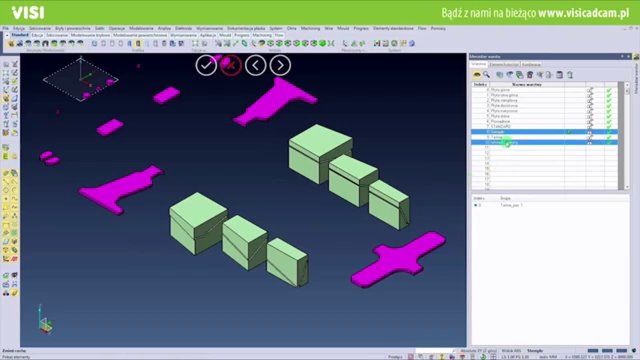The image size is (640, 360).
Task: Open the Analiza menu
Action: [x=164, y=29]
